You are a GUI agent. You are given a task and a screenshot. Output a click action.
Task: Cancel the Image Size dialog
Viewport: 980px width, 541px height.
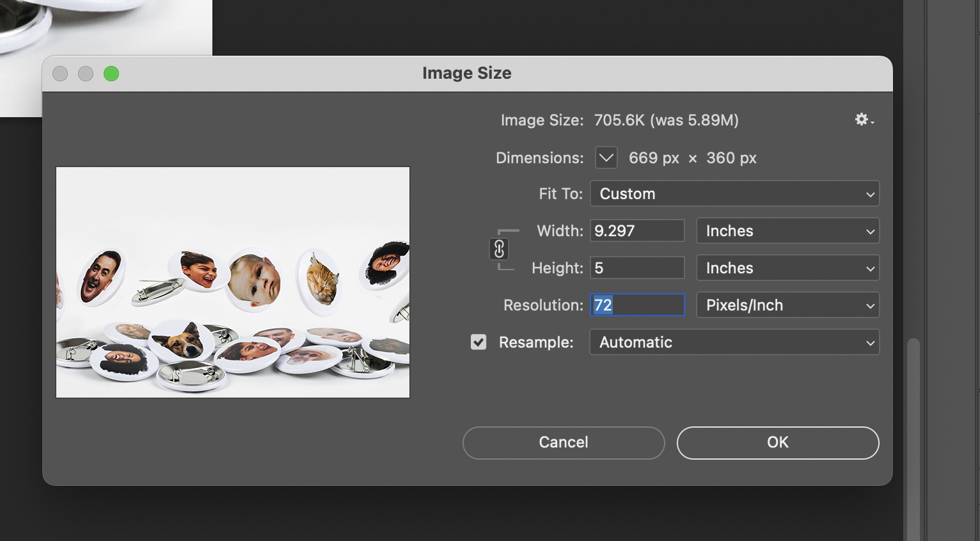(x=563, y=442)
